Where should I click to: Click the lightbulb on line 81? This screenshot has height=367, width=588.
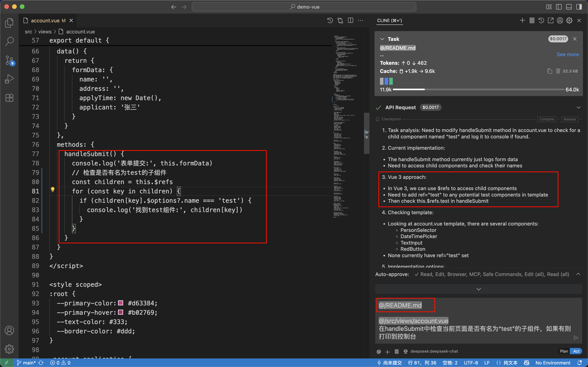pos(53,190)
